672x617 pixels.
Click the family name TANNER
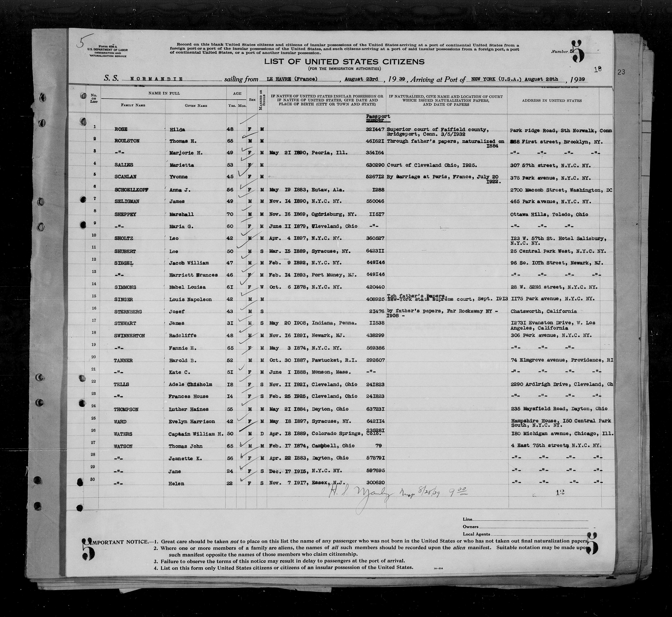click(x=123, y=361)
